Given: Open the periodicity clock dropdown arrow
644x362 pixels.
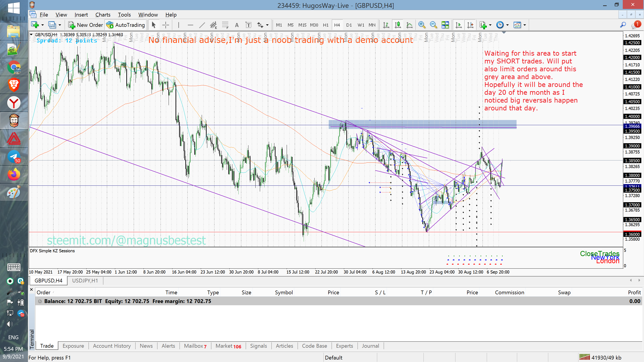Looking at the screenshot, I should (508, 25).
